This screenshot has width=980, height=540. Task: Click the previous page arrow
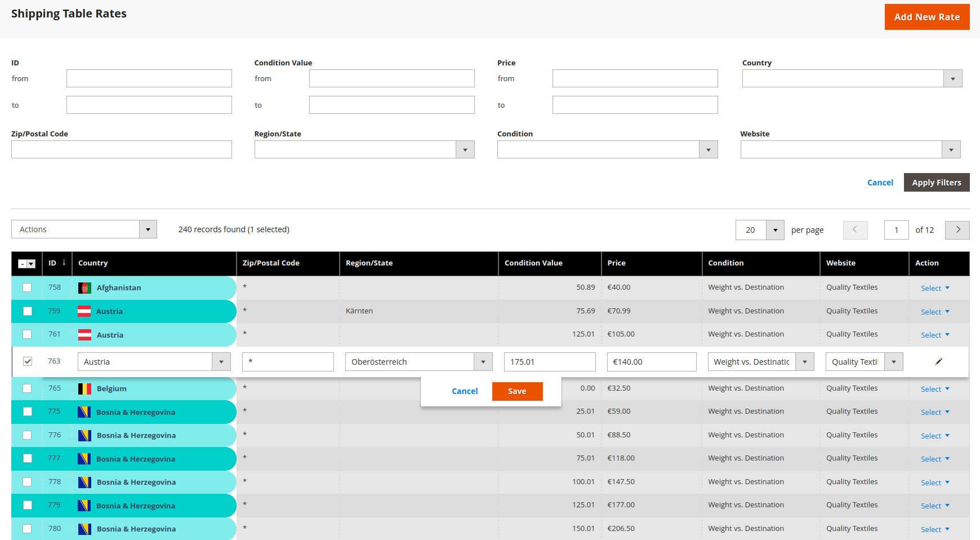tap(855, 230)
